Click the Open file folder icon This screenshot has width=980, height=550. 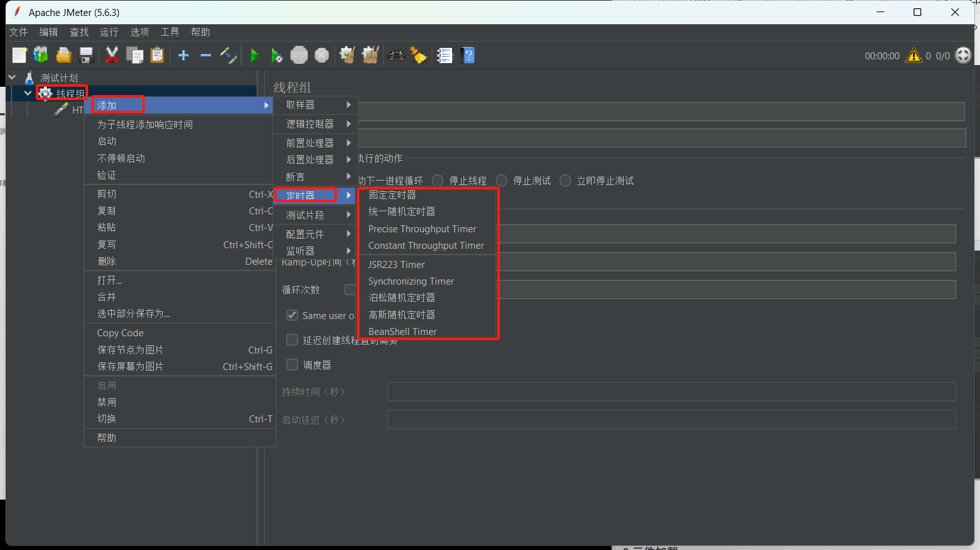coord(63,56)
